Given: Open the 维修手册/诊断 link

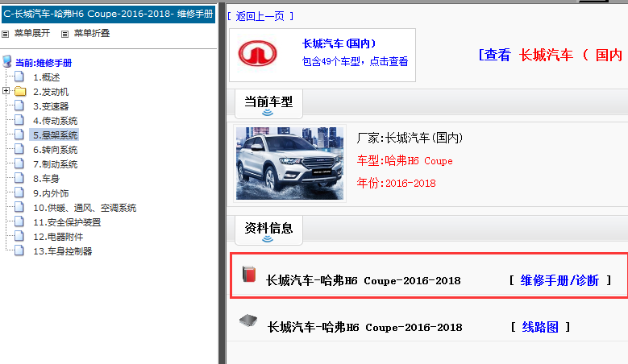Looking at the screenshot, I should [559, 280].
